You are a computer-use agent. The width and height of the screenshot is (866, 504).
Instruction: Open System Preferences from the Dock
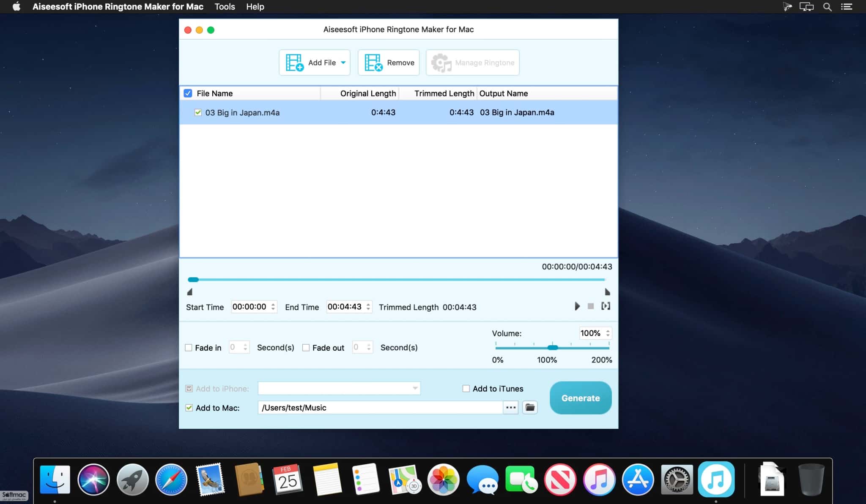pyautogui.click(x=677, y=479)
